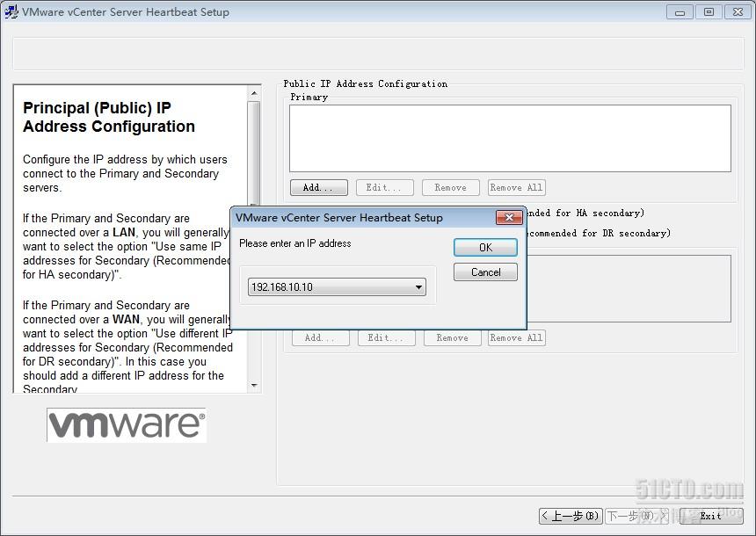The width and height of the screenshot is (756, 536).
Task: Confirm the IP address with OK
Action: [x=485, y=247]
